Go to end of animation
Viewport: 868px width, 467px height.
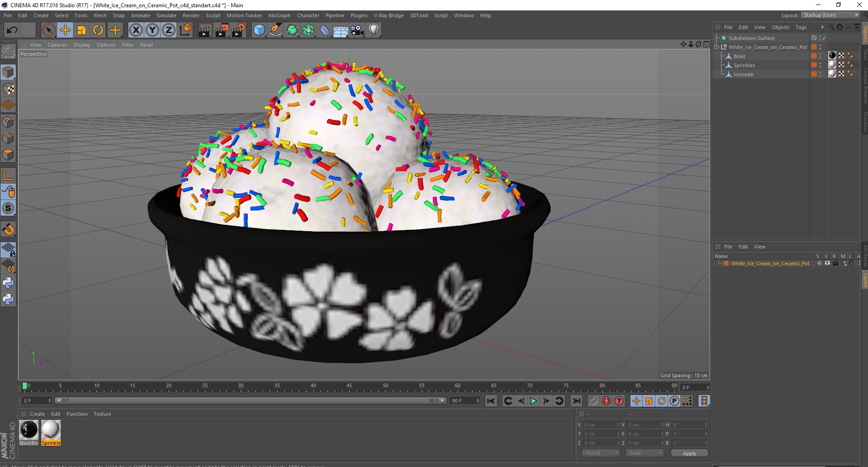576,401
